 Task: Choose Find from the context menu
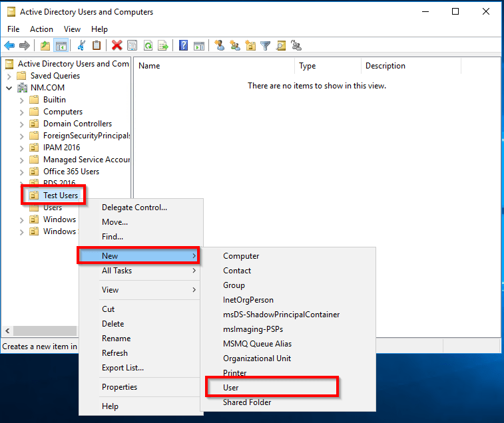click(141, 237)
